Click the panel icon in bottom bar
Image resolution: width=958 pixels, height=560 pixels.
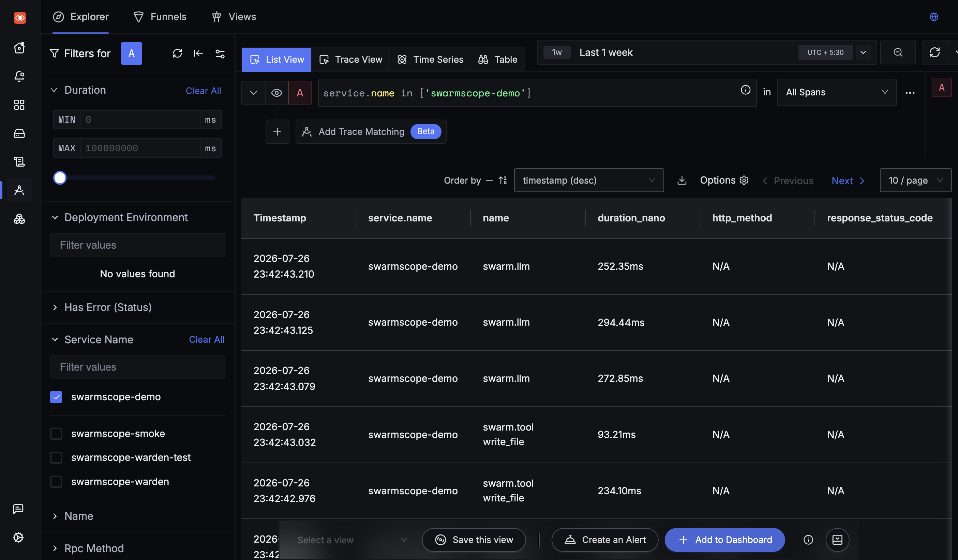838,540
